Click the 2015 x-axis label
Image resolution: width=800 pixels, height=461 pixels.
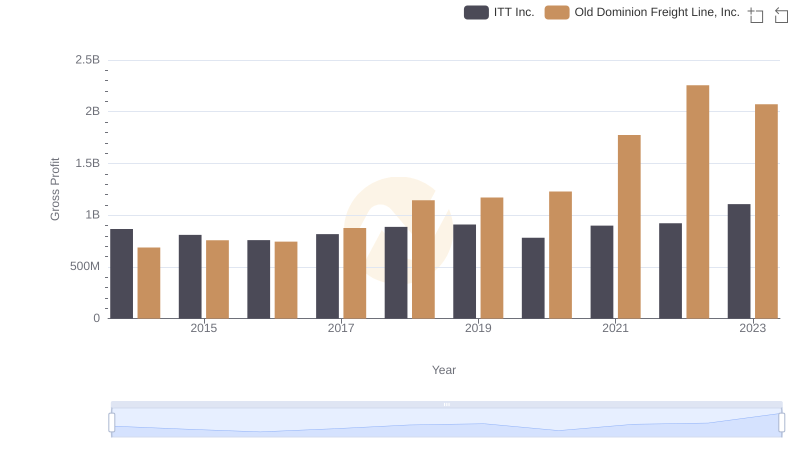tap(204, 328)
